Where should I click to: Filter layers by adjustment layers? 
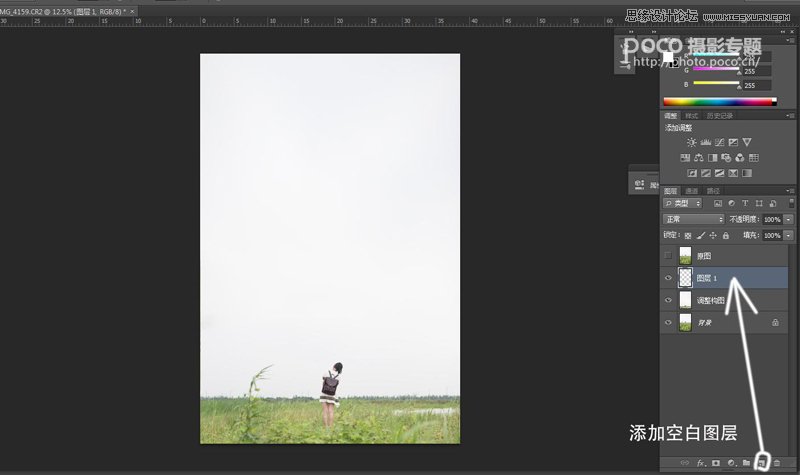click(x=732, y=204)
